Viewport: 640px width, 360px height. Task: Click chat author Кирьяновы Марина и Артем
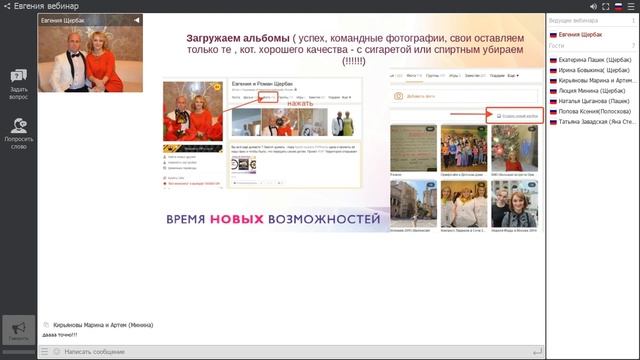103,325
